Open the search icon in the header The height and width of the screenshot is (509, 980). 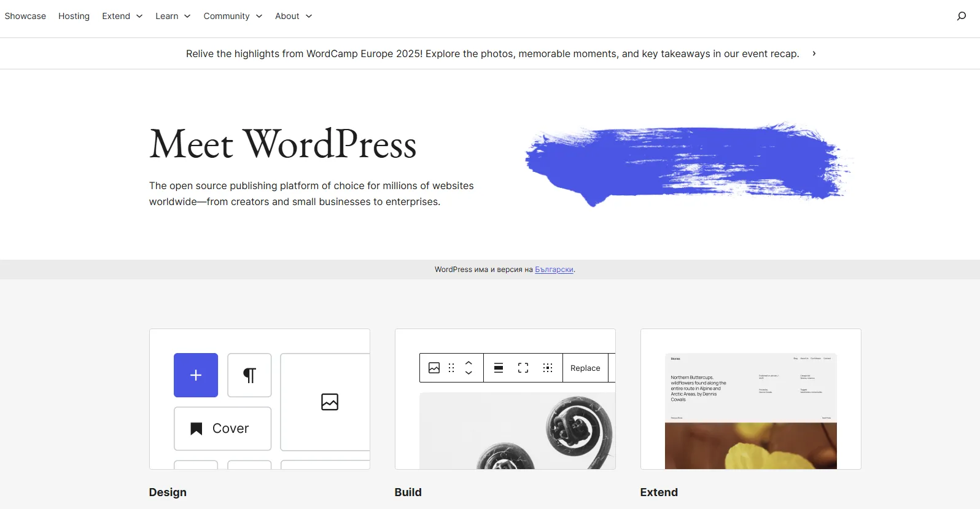click(x=961, y=16)
